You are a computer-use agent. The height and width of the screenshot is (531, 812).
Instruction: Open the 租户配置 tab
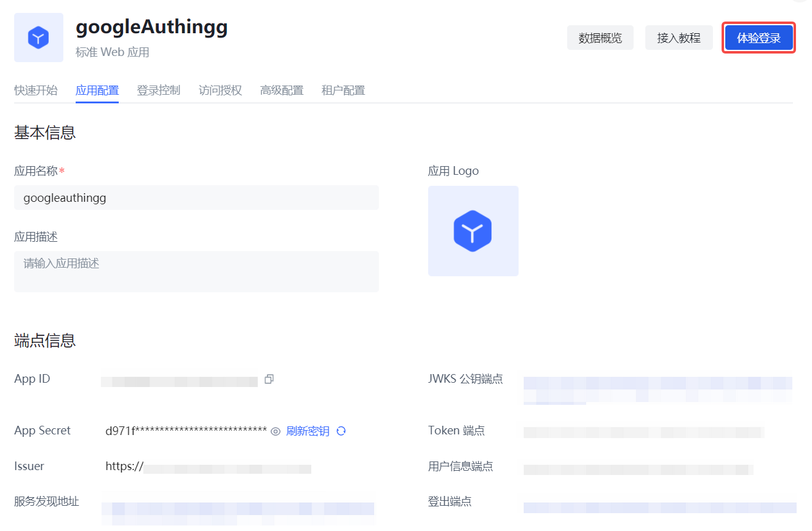[x=343, y=90]
